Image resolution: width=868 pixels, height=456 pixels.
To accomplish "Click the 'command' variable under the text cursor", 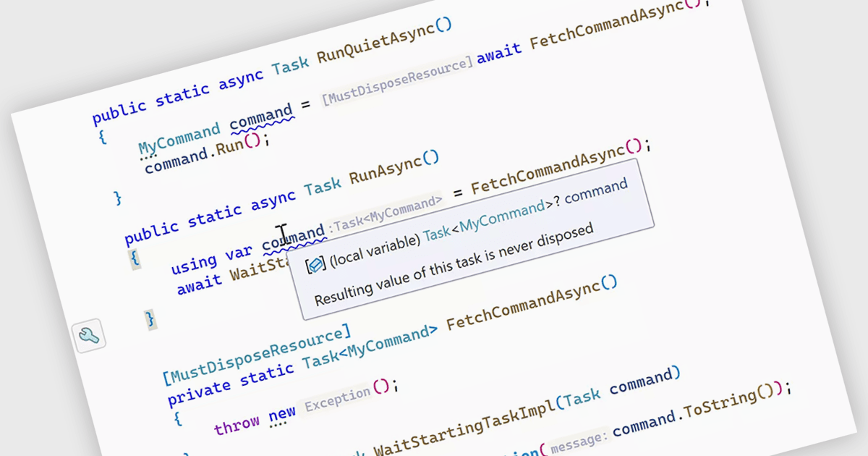I will tap(293, 237).
